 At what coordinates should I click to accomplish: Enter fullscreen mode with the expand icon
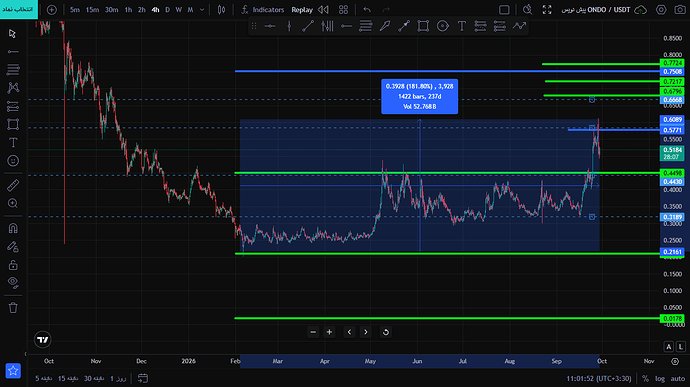547,10
